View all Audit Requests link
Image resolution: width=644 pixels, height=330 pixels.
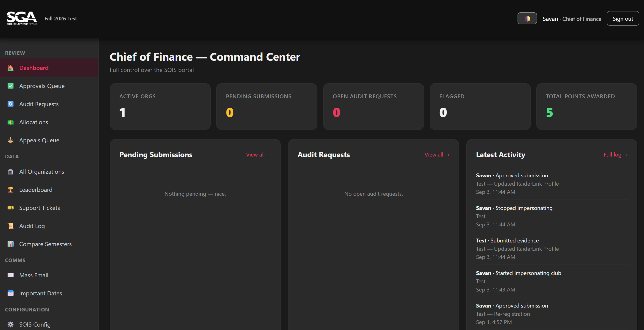(437, 155)
